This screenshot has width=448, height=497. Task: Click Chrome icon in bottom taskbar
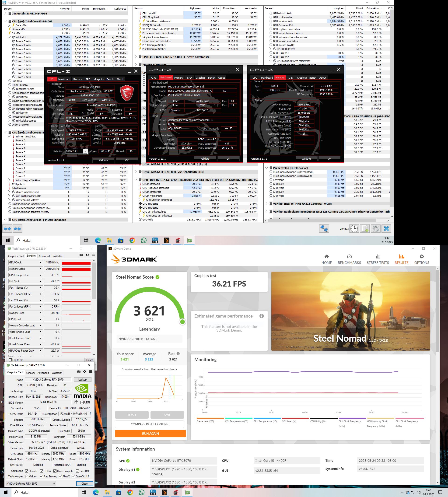click(130, 492)
